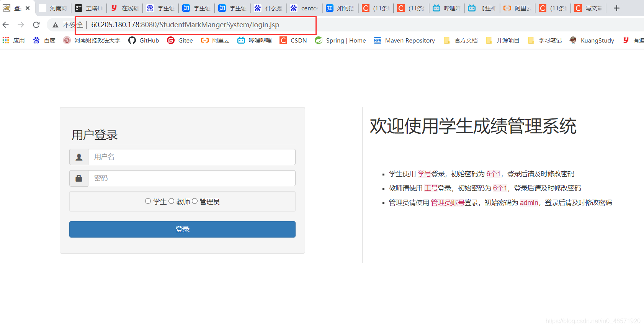Viewport: 644px width, 328px height.
Task: Open the 河南财经政法大学 bookmark
Action: pos(92,40)
